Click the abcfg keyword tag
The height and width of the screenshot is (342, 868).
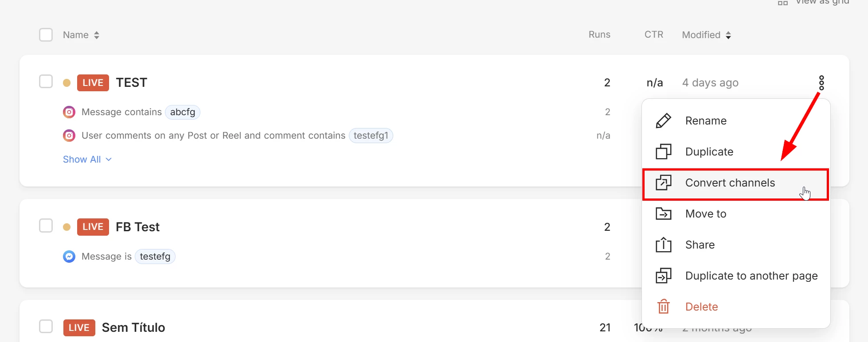[x=183, y=112]
